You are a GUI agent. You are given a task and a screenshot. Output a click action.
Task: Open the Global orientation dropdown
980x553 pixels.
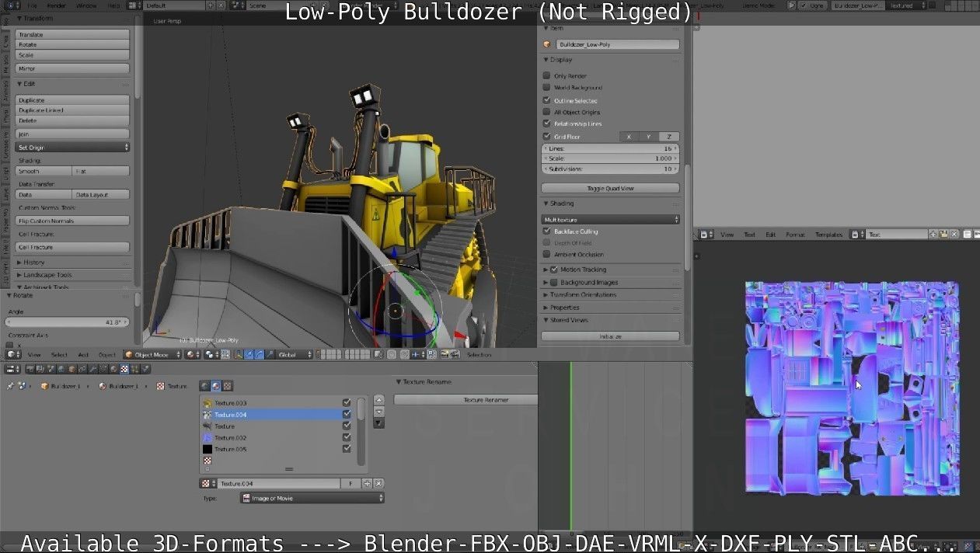[295, 354]
